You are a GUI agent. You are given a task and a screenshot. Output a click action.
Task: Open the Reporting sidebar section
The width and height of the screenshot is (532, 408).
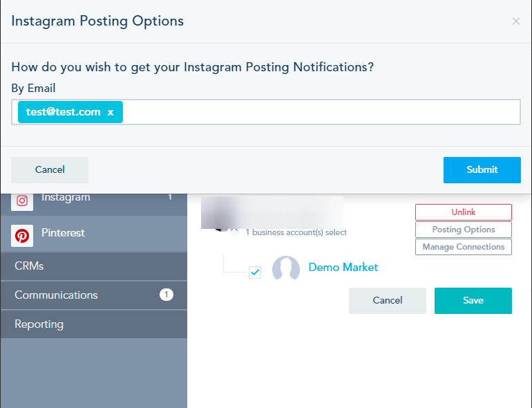[x=94, y=324]
